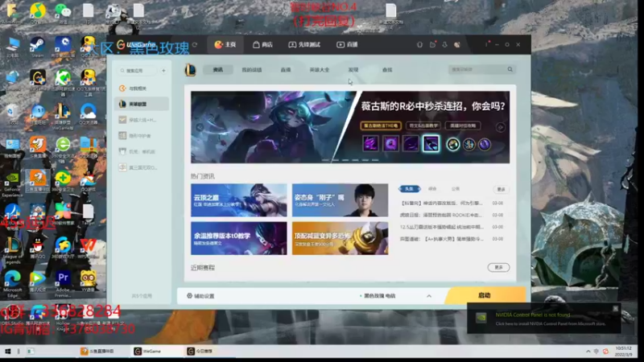Go to previous banner slide arrow
Screen dimensions: 644x362
(x=200, y=127)
